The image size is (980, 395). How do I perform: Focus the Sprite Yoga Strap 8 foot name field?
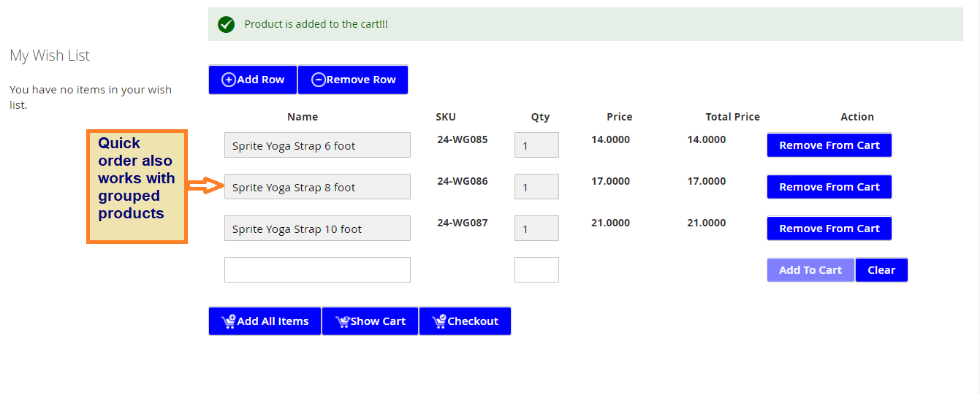pyautogui.click(x=317, y=187)
